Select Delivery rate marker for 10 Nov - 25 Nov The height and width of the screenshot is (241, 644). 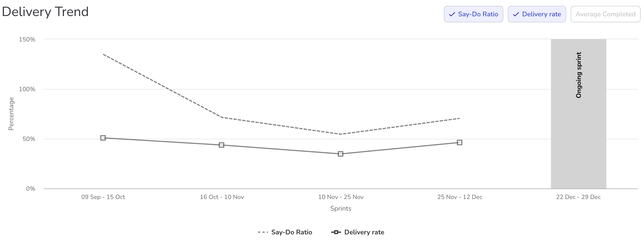click(341, 154)
